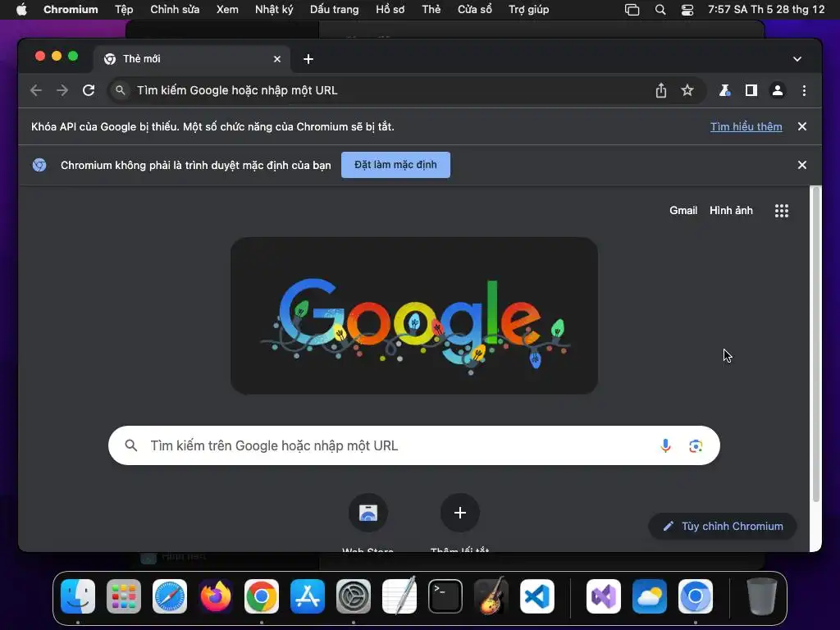Toggle the side panel icon
The height and width of the screenshot is (630, 840).
(x=751, y=90)
